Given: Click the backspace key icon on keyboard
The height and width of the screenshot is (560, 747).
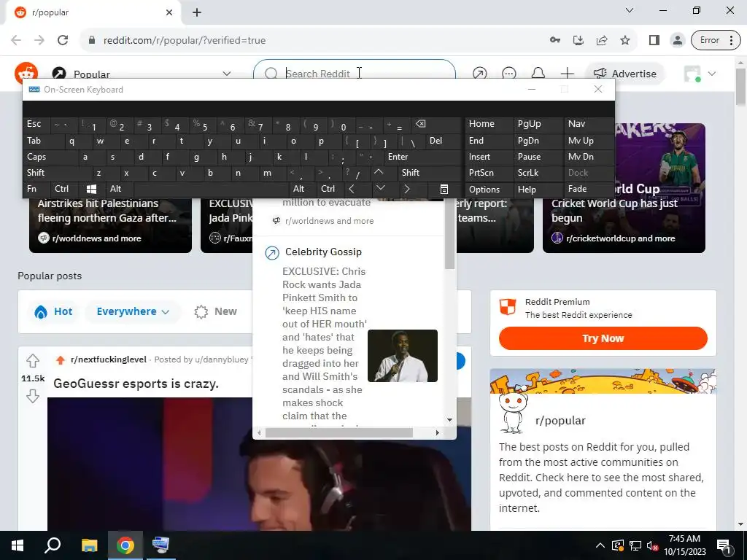Looking at the screenshot, I should (420, 124).
